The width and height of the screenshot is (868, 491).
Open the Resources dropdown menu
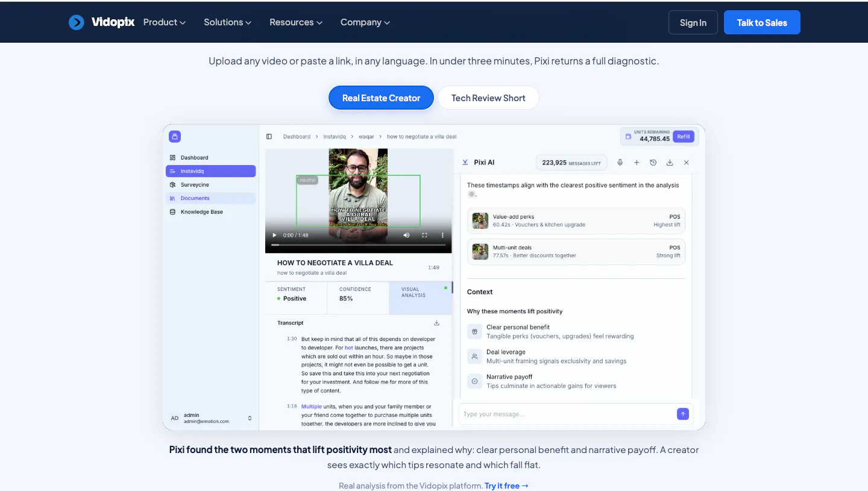(x=295, y=22)
